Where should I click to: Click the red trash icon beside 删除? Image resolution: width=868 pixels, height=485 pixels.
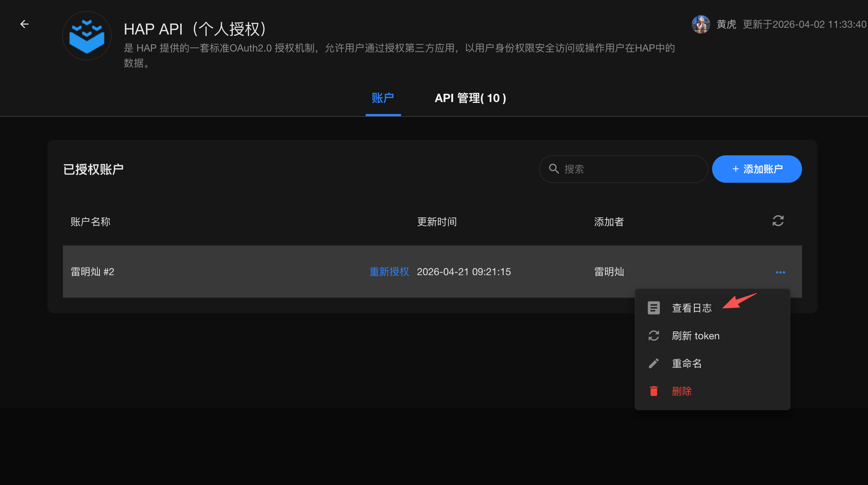pyautogui.click(x=654, y=391)
